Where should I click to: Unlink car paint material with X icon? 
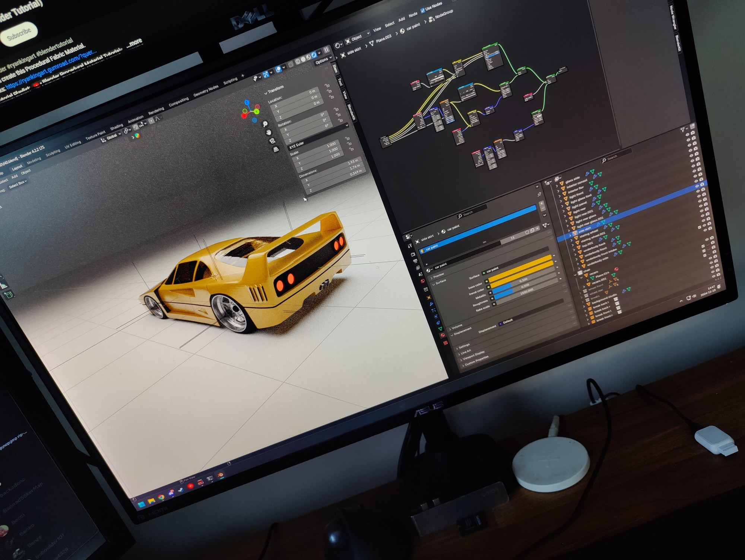pos(538,228)
